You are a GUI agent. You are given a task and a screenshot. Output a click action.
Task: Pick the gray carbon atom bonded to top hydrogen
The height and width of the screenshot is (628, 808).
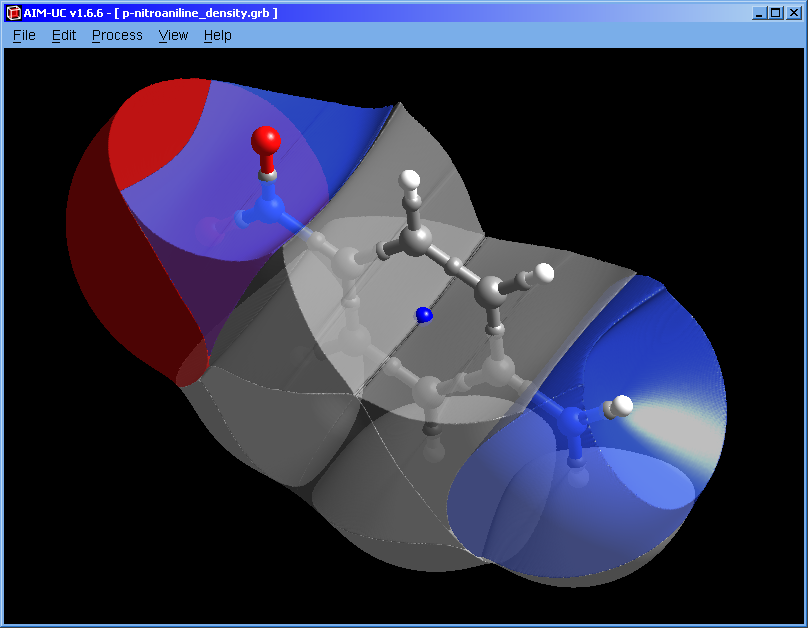[417, 239]
